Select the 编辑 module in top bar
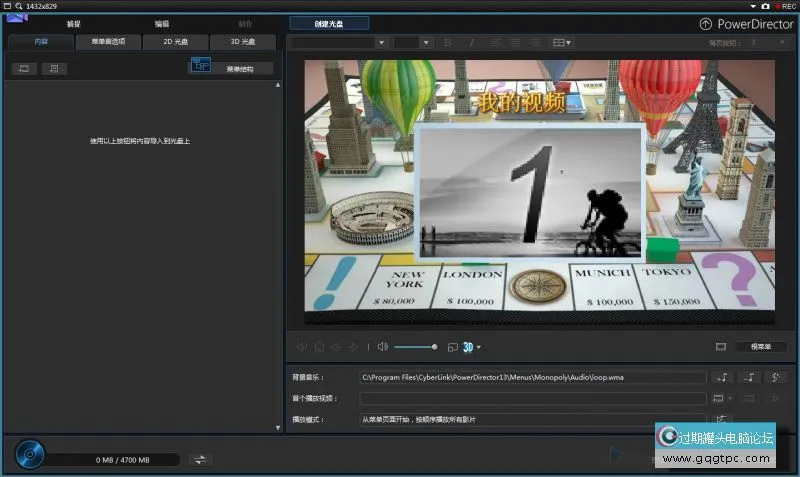 tap(162, 23)
